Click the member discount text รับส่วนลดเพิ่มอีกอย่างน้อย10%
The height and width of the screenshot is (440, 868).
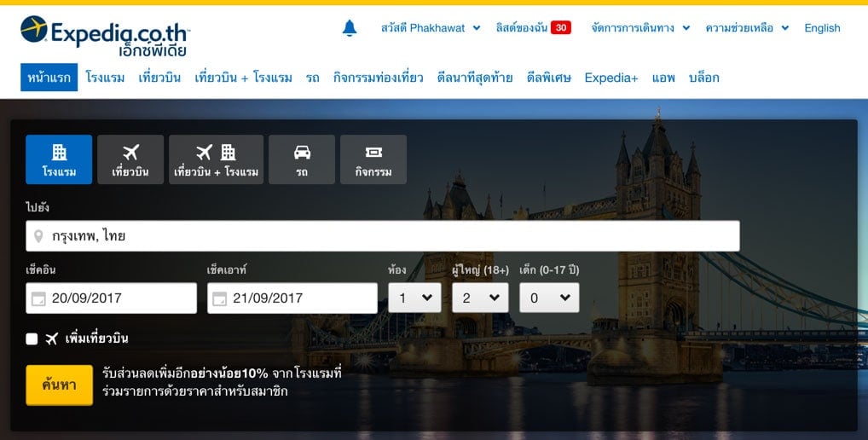185,373
